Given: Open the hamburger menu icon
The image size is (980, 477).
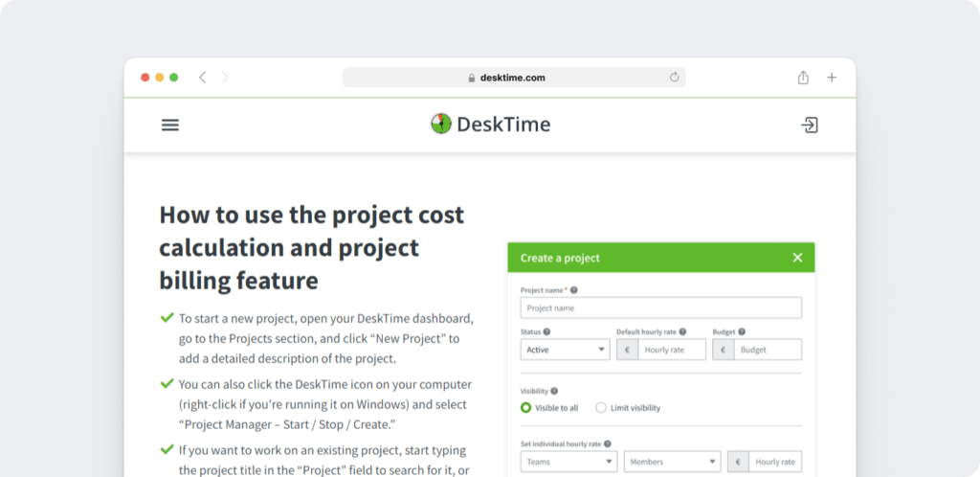Looking at the screenshot, I should [170, 125].
